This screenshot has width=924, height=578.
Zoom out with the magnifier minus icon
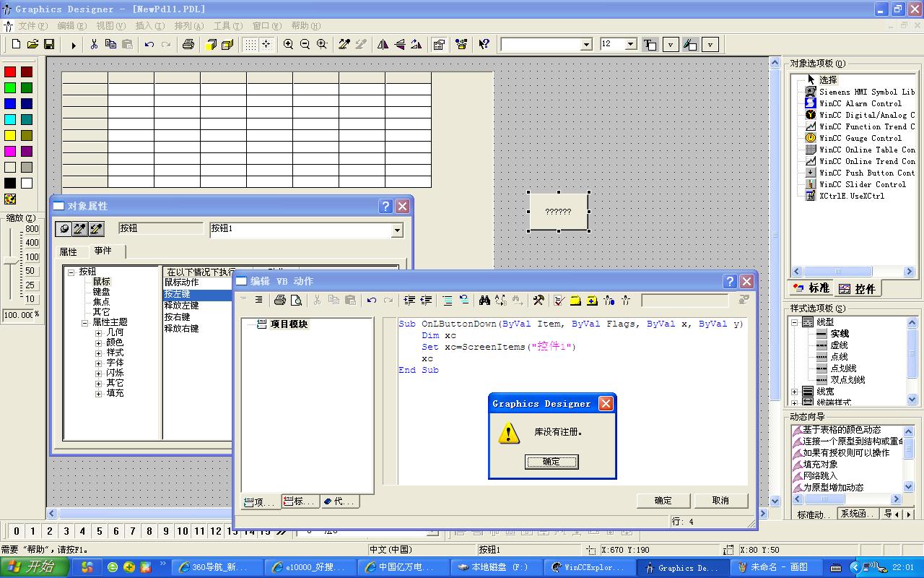click(305, 44)
